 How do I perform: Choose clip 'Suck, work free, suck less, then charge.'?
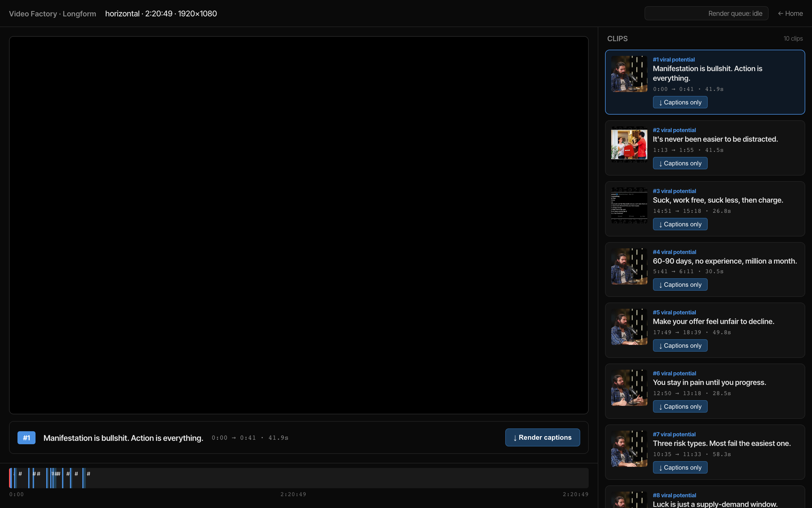(x=718, y=200)
